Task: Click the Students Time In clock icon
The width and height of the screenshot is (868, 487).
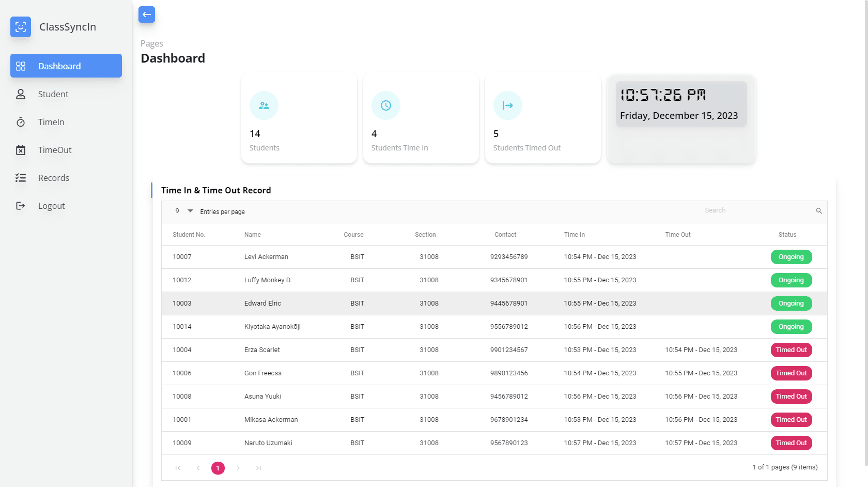Action: click(386, 105)
